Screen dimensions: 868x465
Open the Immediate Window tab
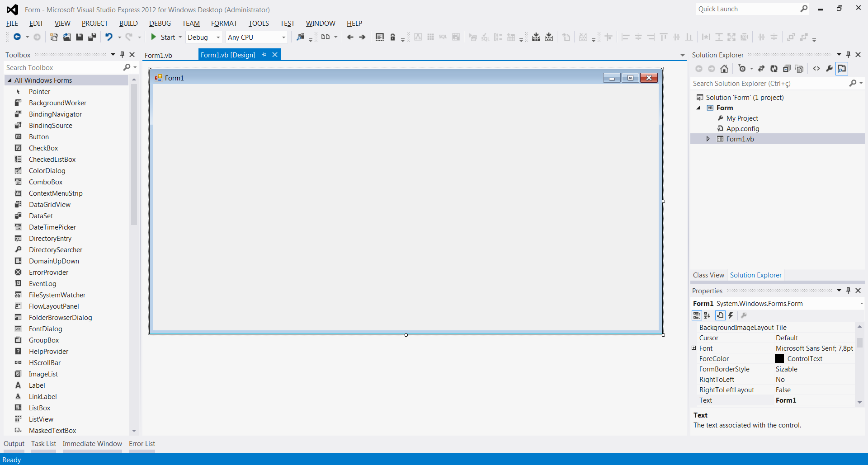(92, 444)
